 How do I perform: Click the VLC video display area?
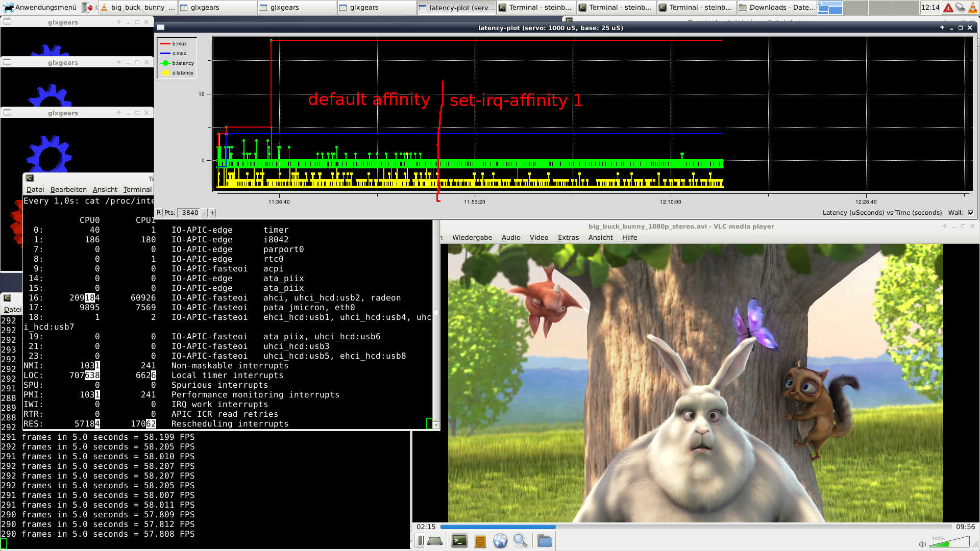click(x=695, y=383)
